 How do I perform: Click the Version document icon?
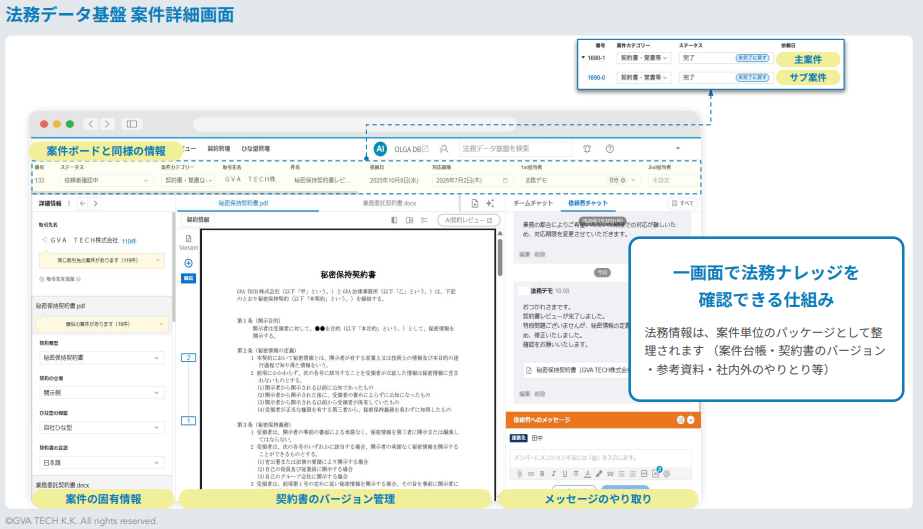point(188,239)
